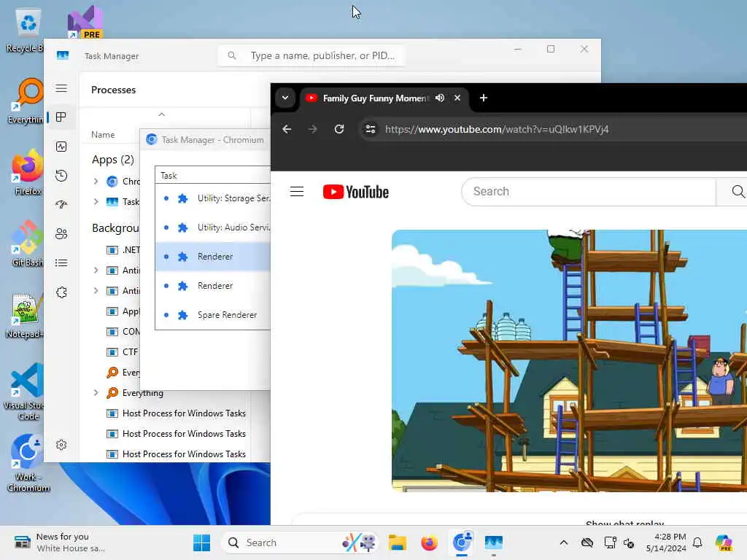Viewport: 747px width, 560px height.
Task: Click the taskbar Search box
Action: 300,542
